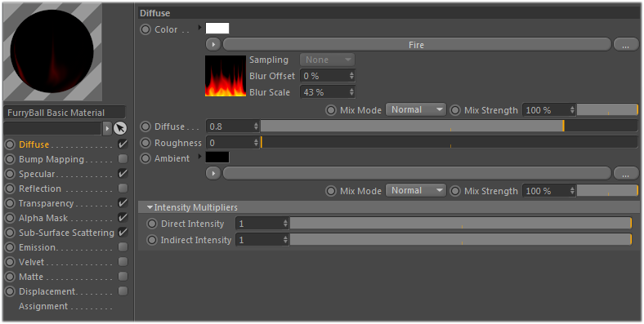Screen dimensions: 644x324
Task: Click animation dot of the Velvet channel
Action: [x=10, y=262]
